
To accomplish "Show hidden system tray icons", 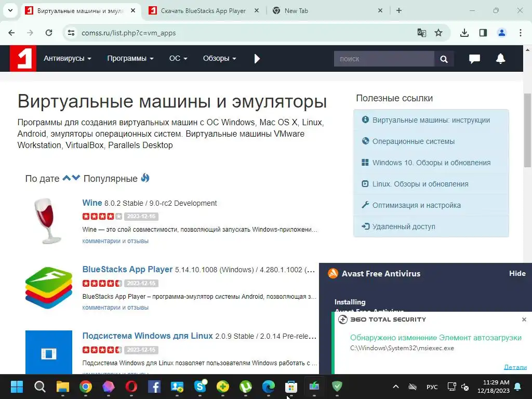I will (395, 387).
